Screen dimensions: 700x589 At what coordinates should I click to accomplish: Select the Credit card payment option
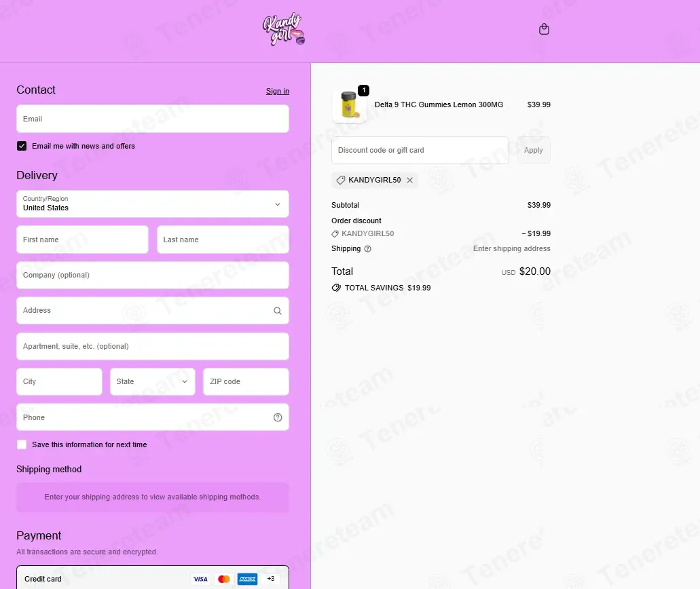point(153,579)
